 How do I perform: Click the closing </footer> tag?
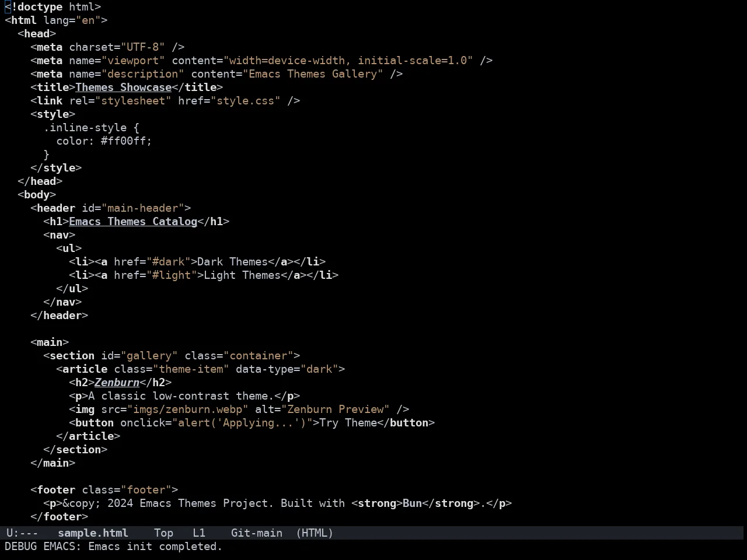tap(59, 517)
